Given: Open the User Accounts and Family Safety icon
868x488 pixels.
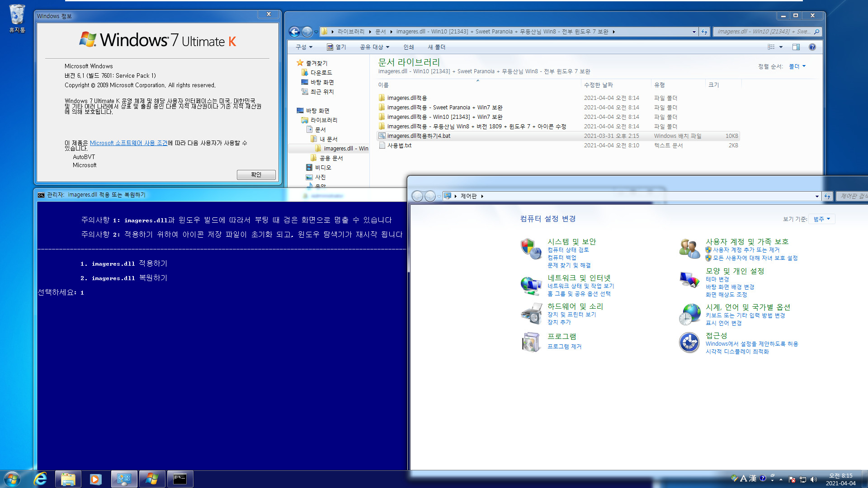Looking at the screenshot, I should click(689, 249).
